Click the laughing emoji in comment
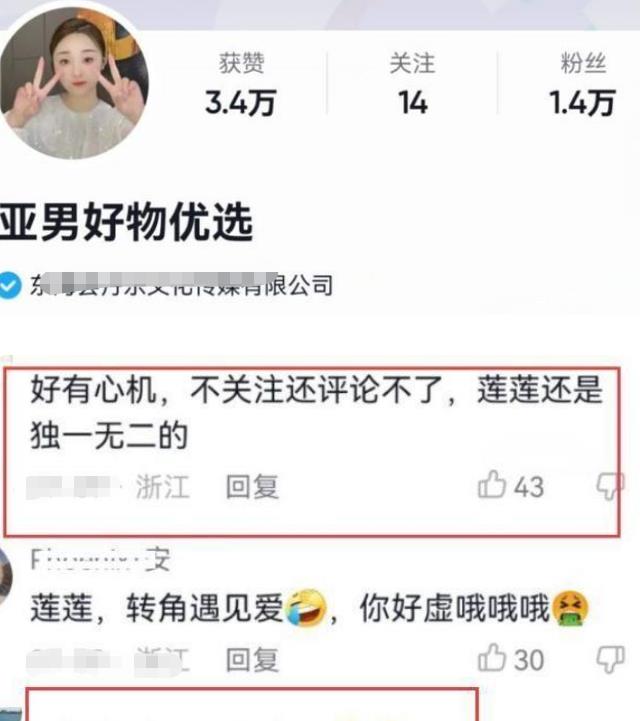 [306, 608]
